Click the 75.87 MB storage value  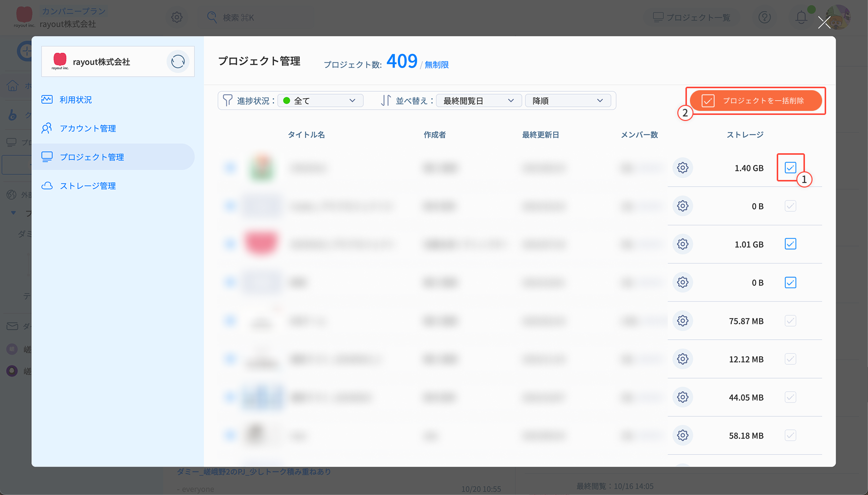746,321
